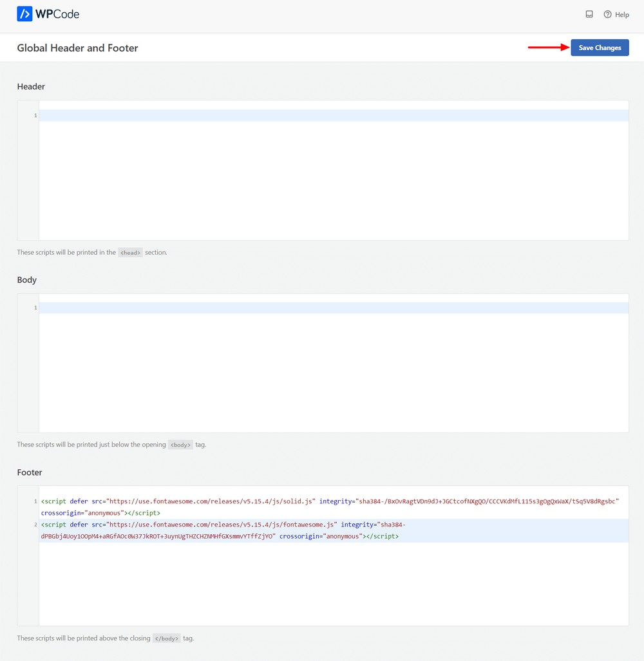Click the Footer section heading
The height and width of the screenshot is (661, 644).
[30, 472]
